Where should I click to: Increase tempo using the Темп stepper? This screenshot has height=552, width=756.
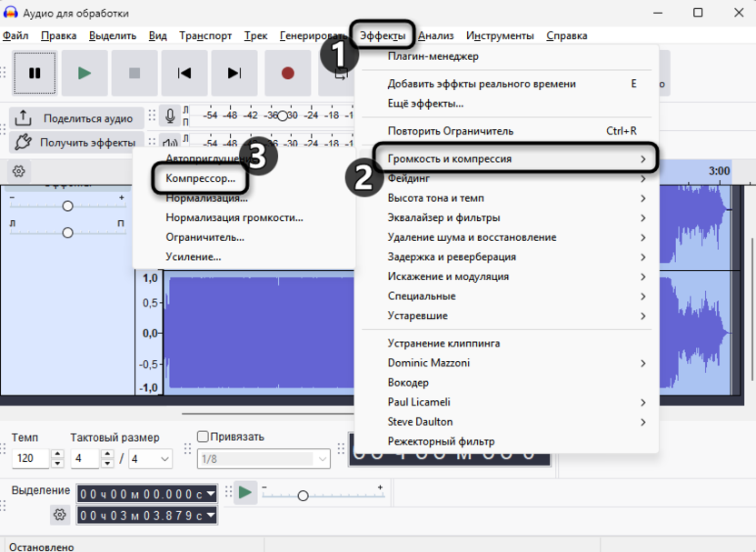click(57, 454)
